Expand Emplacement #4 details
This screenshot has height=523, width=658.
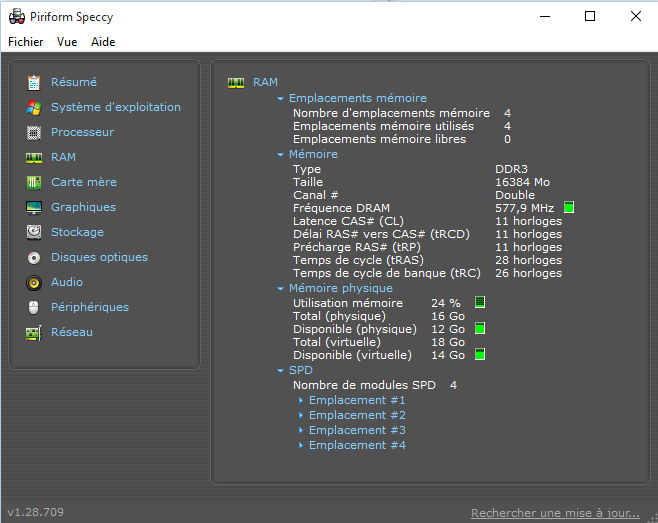(x=301, y=445)
